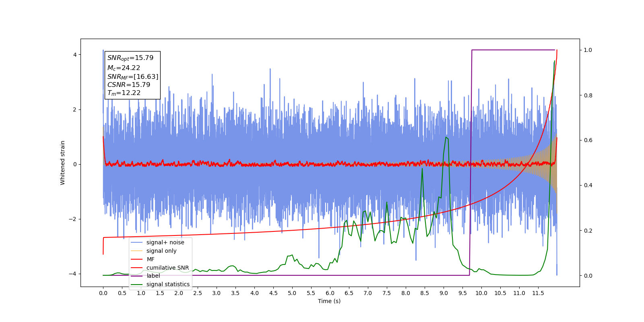The image size is (644, 322).
Task: Click the x-axis tick label 9.0
Action: [x=444, y=293]
